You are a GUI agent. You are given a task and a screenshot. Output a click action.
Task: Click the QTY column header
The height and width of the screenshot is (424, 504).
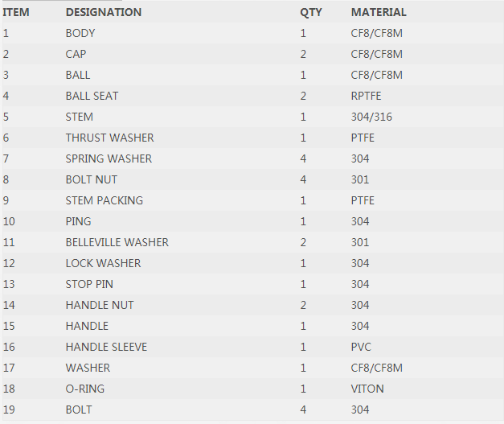310,12
